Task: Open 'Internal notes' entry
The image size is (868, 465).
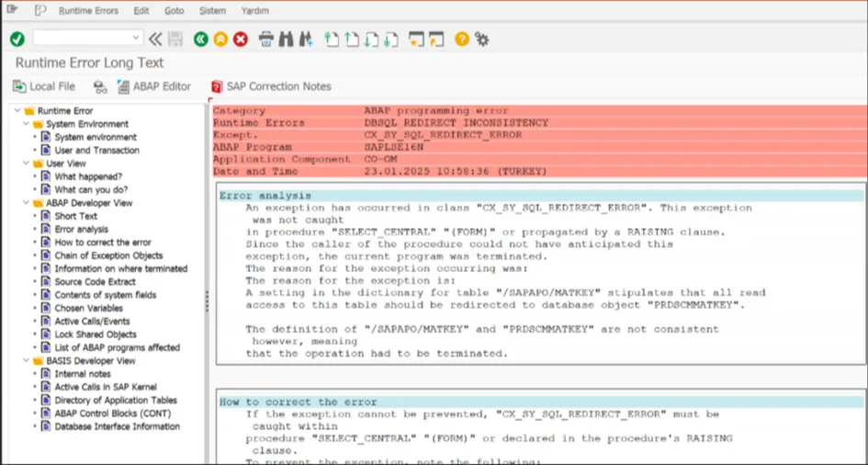Action: (x=83, y=374)
